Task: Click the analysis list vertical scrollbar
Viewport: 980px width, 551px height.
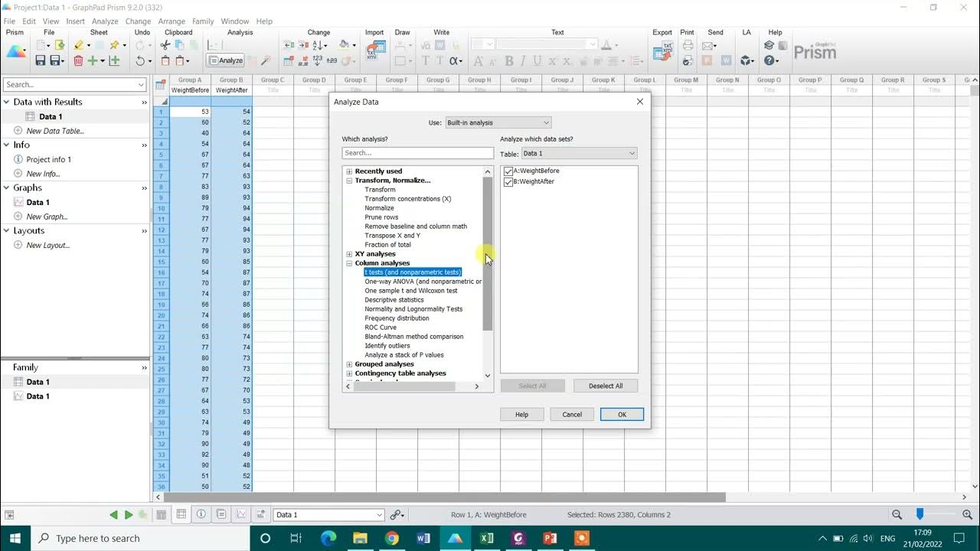Action: click(x=488, y=253)
